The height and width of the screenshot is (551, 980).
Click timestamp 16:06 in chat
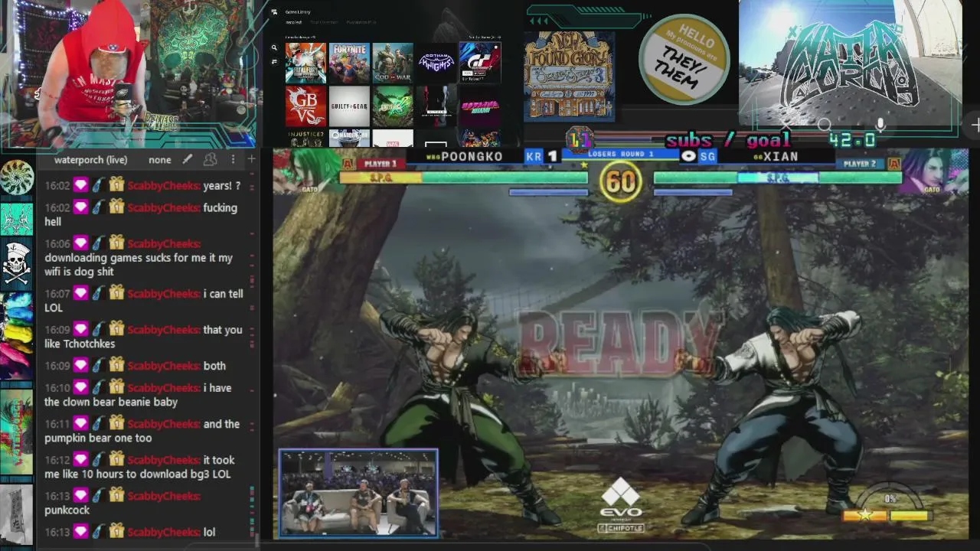pyautogui.click(x=57, y=243)
